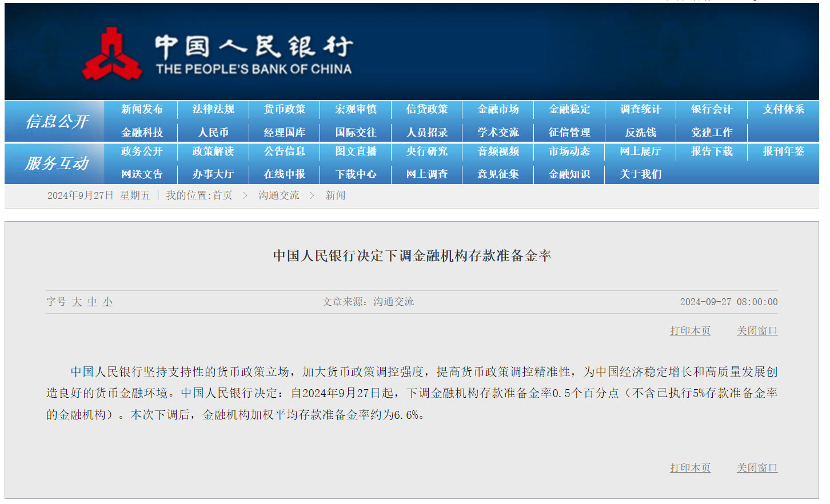
Task: Open the 网上展厅 page
Action: (x=641, y=151)
